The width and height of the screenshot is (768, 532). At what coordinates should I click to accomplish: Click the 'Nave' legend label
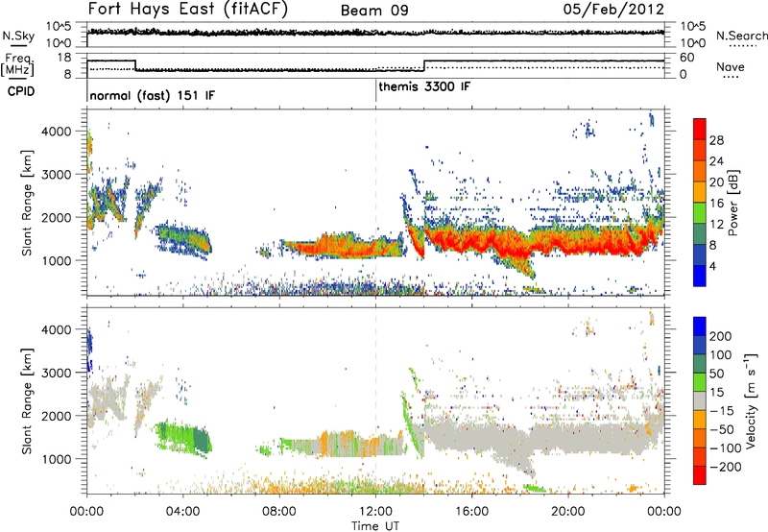point(731,67)
